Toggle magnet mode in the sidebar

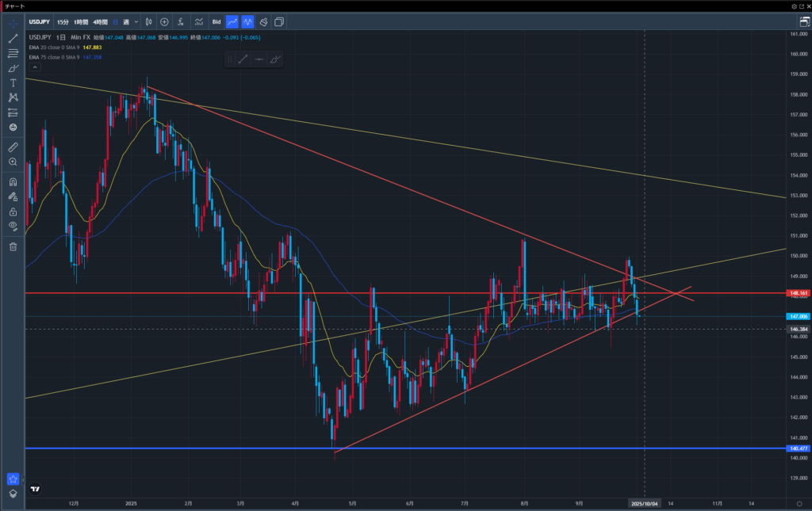pos(13,182)
